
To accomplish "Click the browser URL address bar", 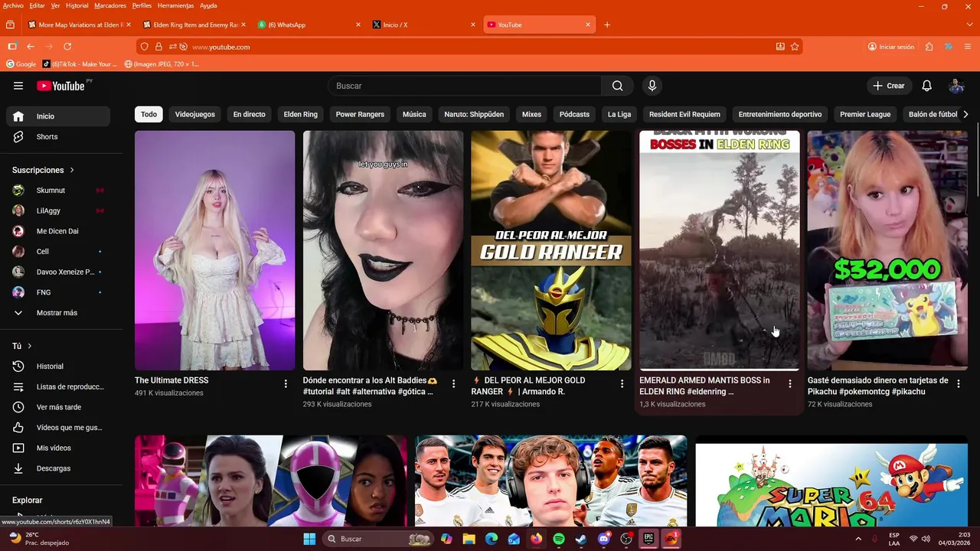I will click(470, 47).
